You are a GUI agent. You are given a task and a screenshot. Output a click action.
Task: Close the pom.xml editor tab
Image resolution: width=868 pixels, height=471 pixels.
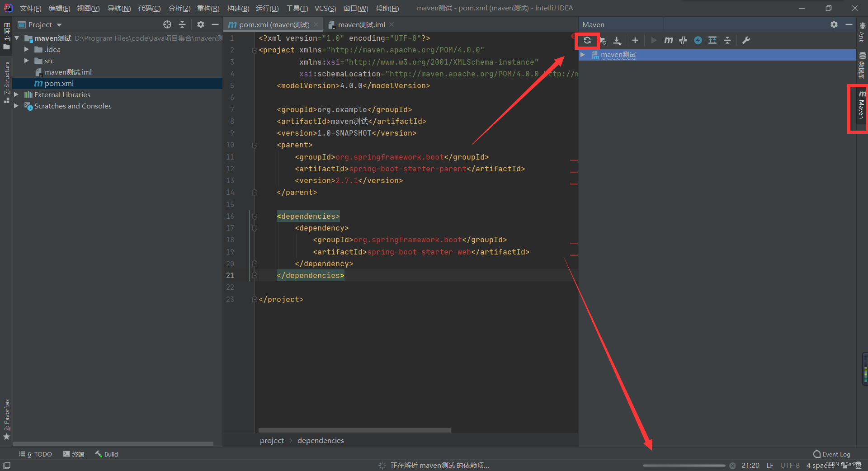(x=316, y=24)
